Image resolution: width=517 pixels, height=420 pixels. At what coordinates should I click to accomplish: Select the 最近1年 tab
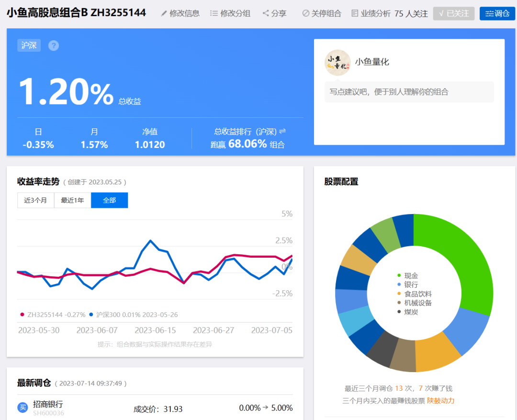(73, 200)
